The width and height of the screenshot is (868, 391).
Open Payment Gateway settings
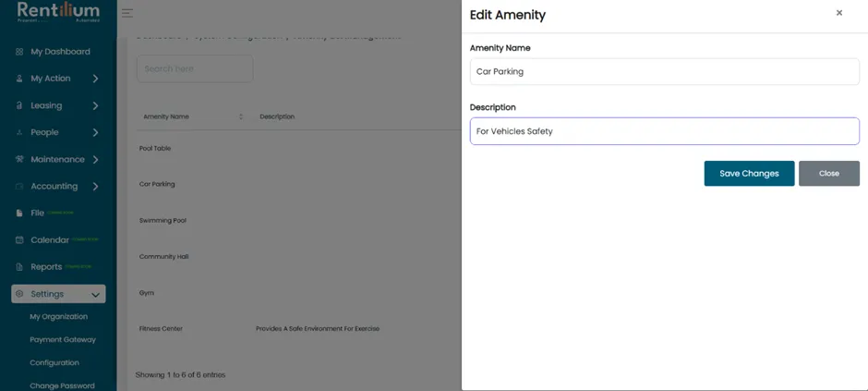(63, 339)
